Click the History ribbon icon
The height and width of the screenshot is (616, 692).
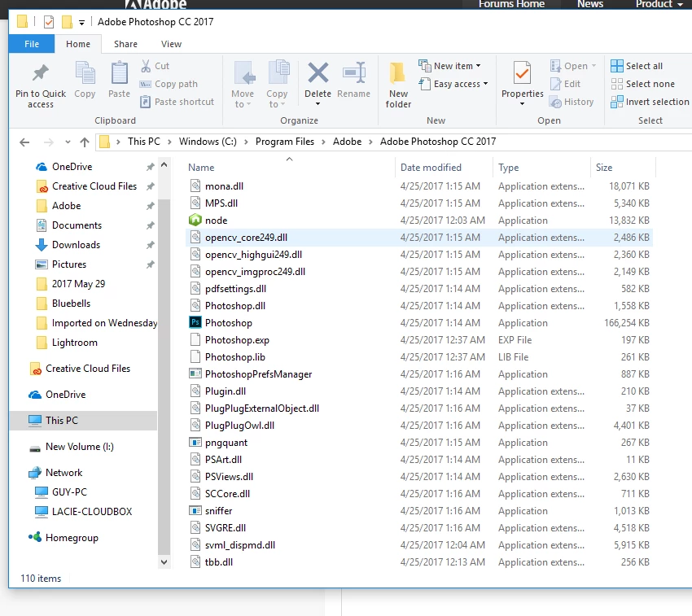[x=555, y=102]
